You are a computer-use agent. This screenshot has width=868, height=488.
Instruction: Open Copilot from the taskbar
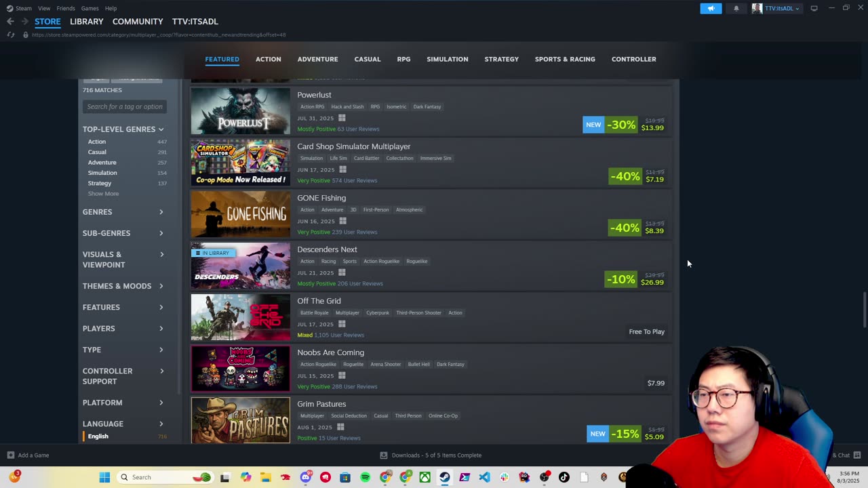(x=245, y=477)
